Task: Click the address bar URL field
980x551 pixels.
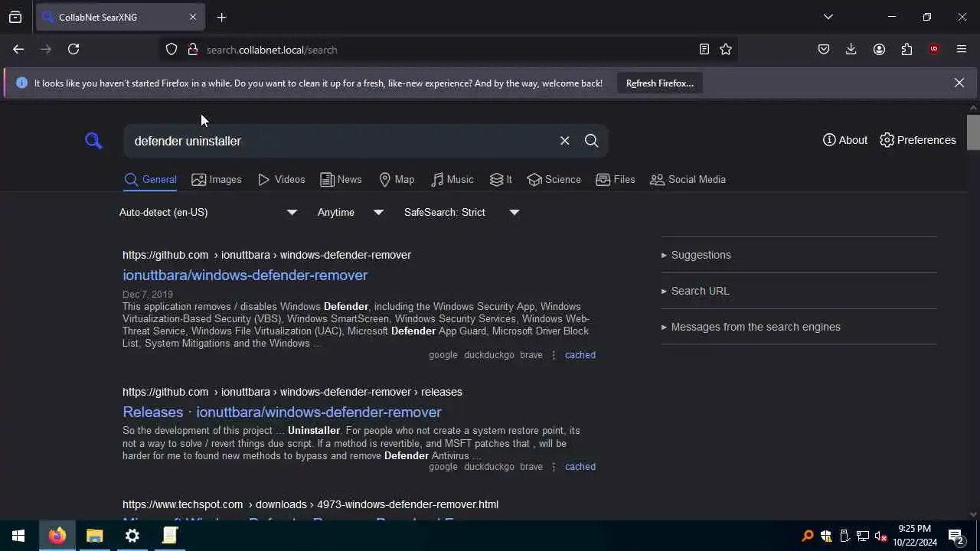Action: [x=448, y=50]
